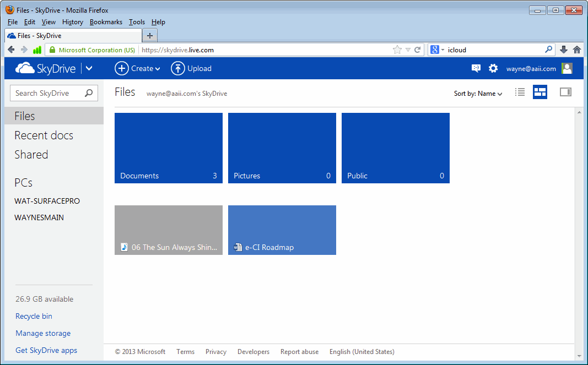This screenshot has height=365, width=588.
Task: Click the Microsoft Corporation (US) site identity
Action: [92, 50]
